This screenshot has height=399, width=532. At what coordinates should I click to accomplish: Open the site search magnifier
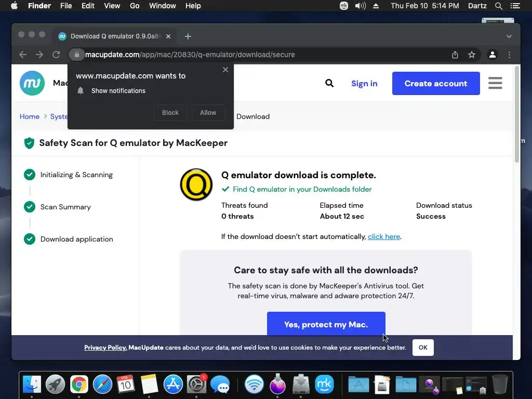click(x=329, y=83)
